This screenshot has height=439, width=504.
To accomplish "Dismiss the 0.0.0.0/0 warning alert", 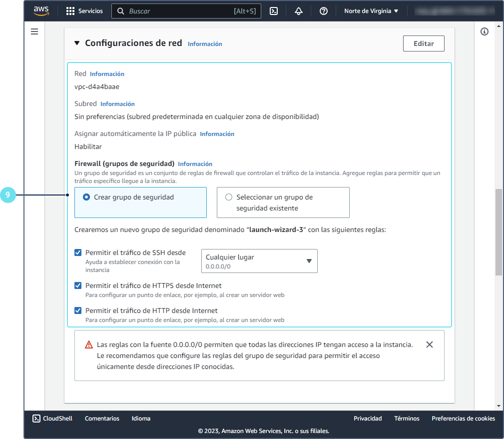I will 430,344.
